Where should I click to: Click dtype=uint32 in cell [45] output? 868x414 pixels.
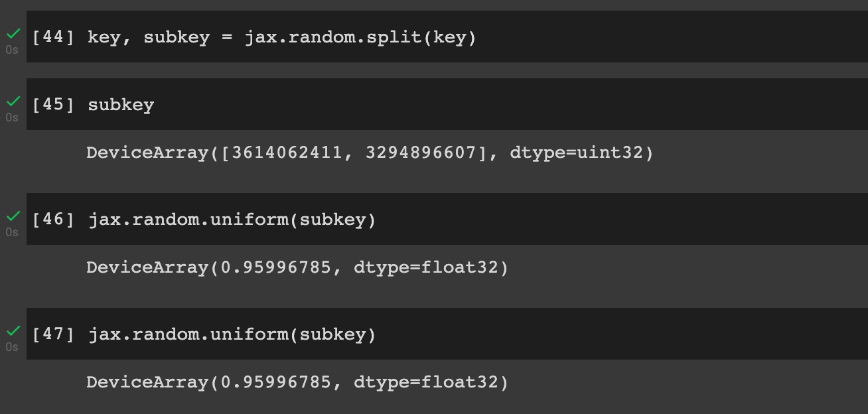[x=576, y=153]
